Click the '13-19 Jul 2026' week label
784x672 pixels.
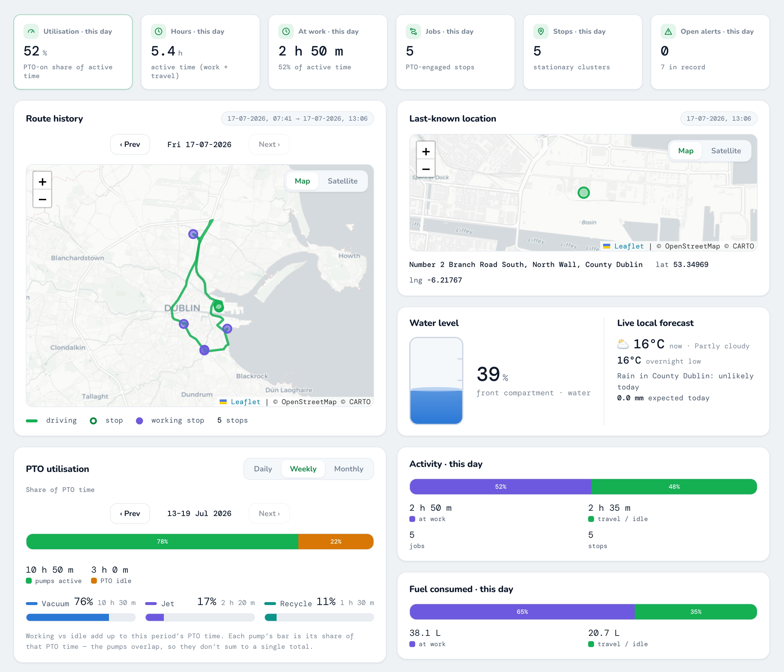point(199,513)
